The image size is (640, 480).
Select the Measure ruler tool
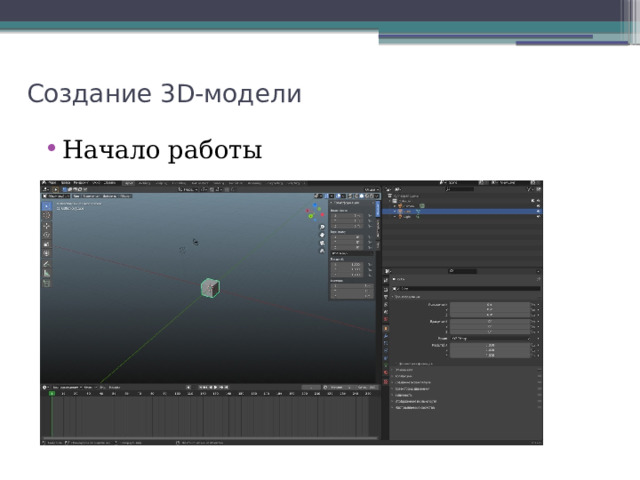[46, 273]
